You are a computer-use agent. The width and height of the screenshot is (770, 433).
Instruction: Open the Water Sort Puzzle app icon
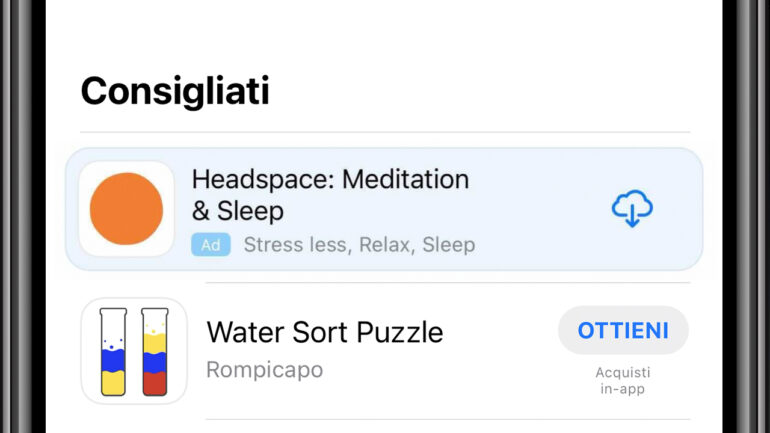(134, 351)
